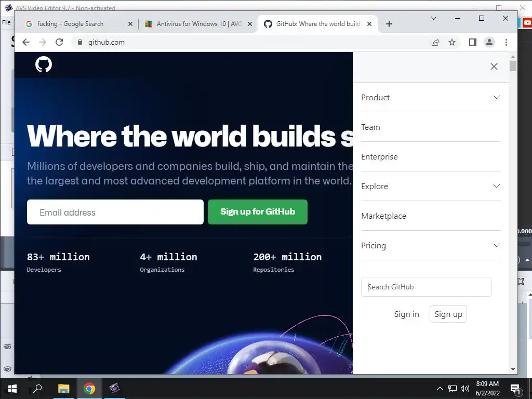Open the Team menu item

pyautogui.click(x=370, y=127)
